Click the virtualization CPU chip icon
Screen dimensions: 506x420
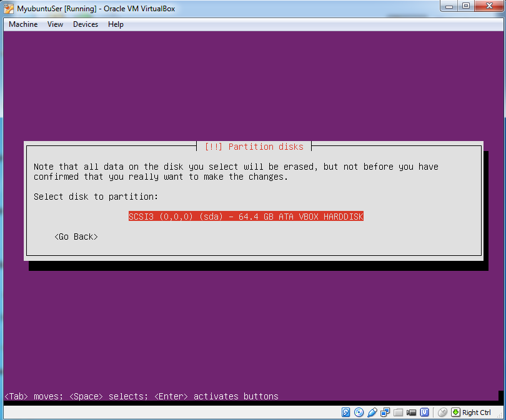(425, 413)
